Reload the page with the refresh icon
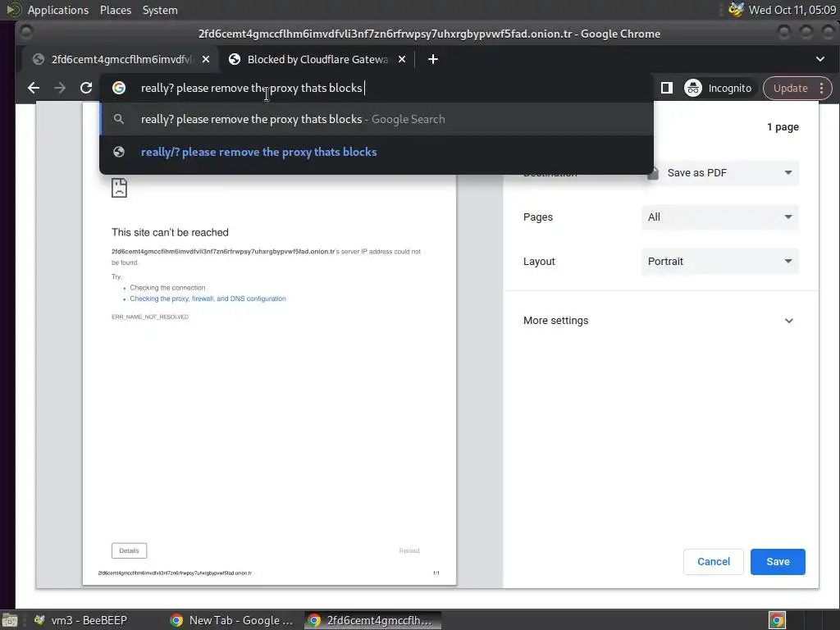This screenshot has height=630, width=840. (x=85, y=88)
